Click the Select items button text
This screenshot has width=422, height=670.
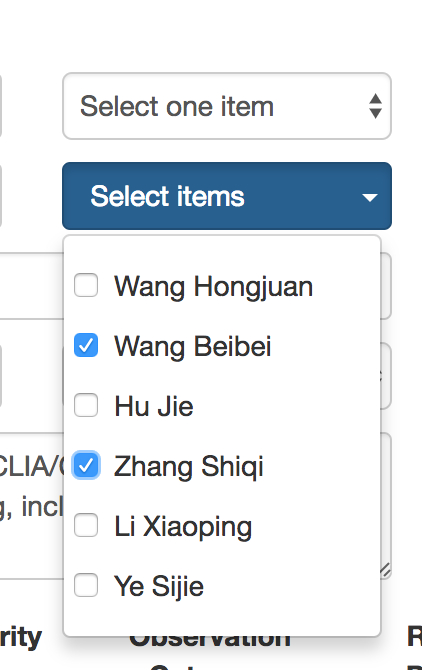coord(167,196)
